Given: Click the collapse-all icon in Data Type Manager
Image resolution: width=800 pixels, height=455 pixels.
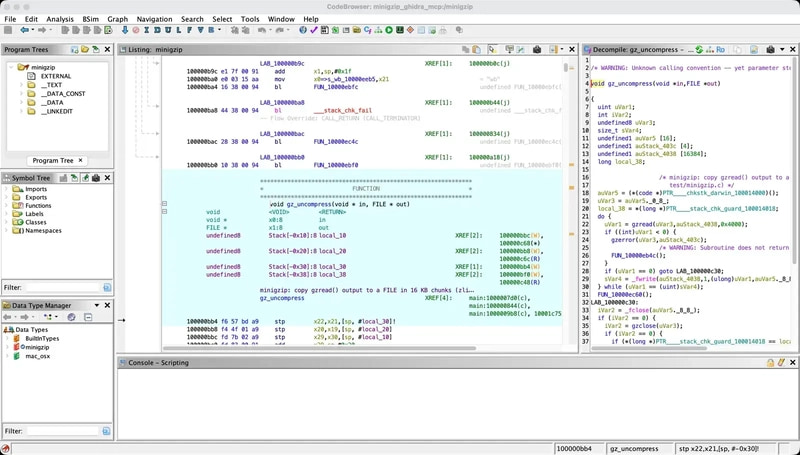Looking at the screenshot, I should [88, 317].
